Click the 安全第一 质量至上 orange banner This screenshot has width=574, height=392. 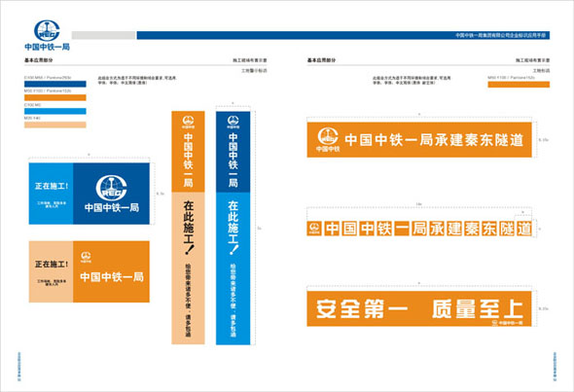pyautogui.click(x=419, y=308)
